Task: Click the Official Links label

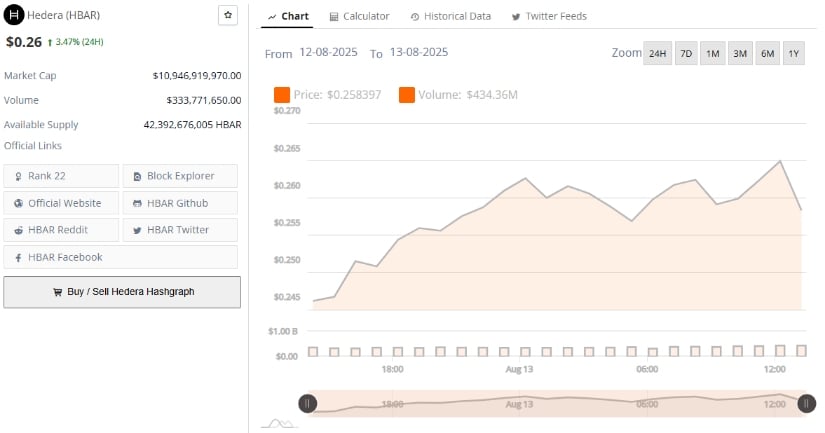Action: click(33, 146)
